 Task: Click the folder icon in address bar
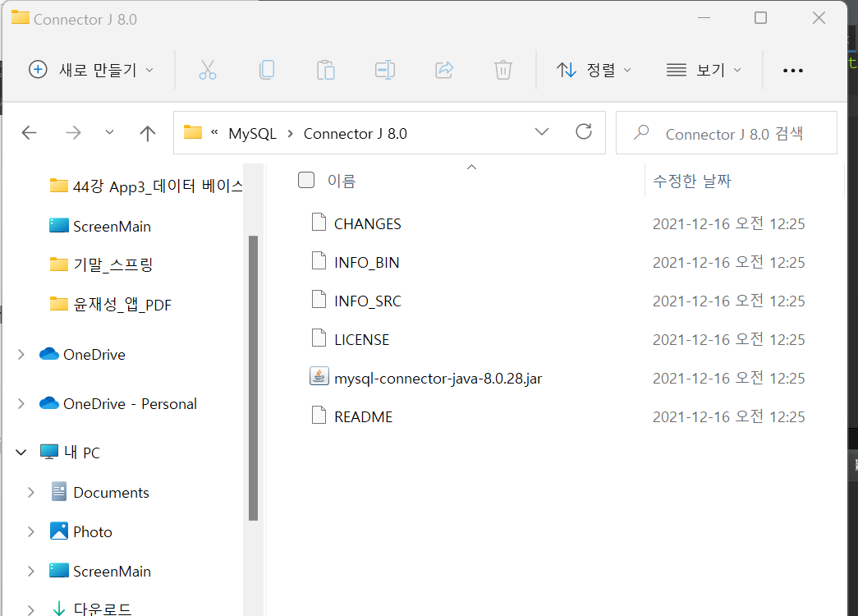193,132
